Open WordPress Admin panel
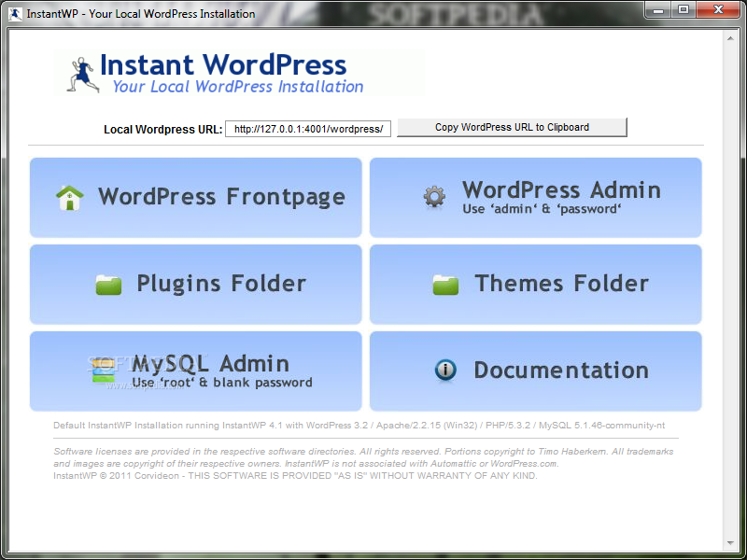Screen dimensions: 747x560 (535, 197)
